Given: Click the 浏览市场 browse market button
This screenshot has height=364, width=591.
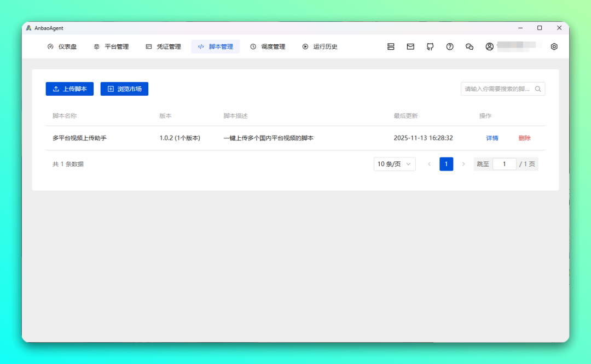Looking at the screenshot, I should pyautogui.click(x=124, y=89).
